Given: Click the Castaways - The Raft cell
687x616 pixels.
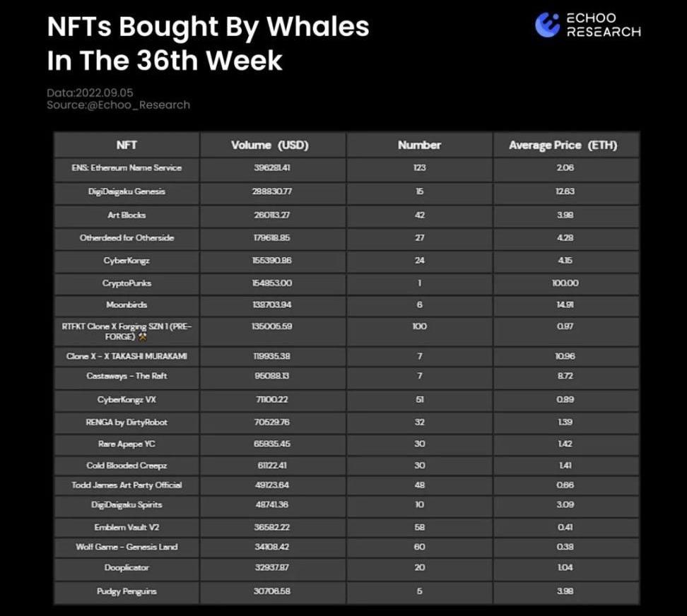Looking at the screenshot, I should pyautogui.click(x=127, y=376).
